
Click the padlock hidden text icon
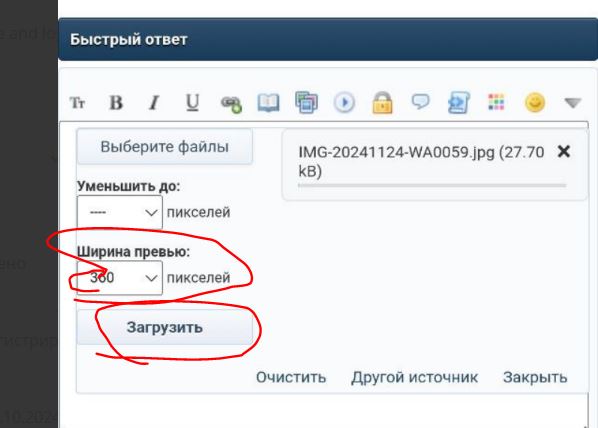point(382,103)
